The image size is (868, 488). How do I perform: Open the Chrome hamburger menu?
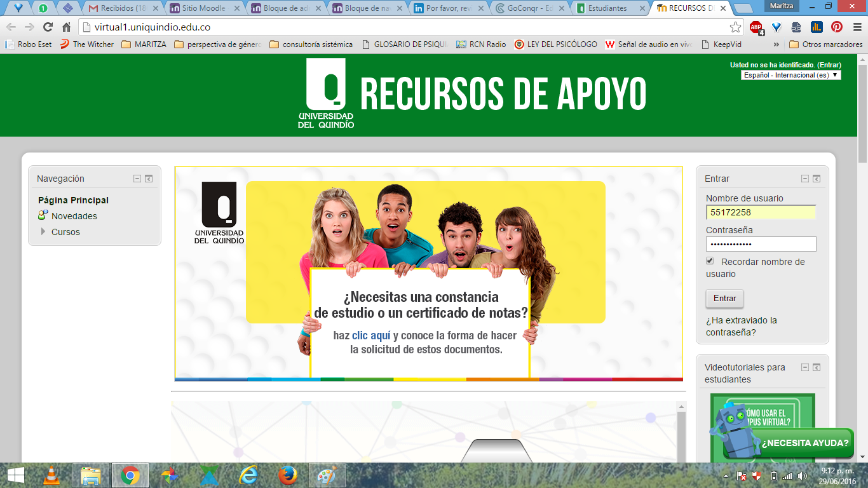point(856,27)
